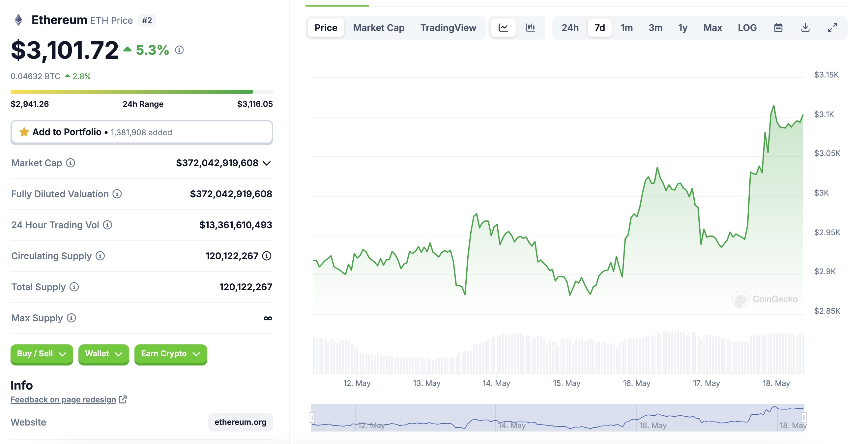Open the Earn Crypto dropdown
The image size is (868, 444).
[170, 354]
